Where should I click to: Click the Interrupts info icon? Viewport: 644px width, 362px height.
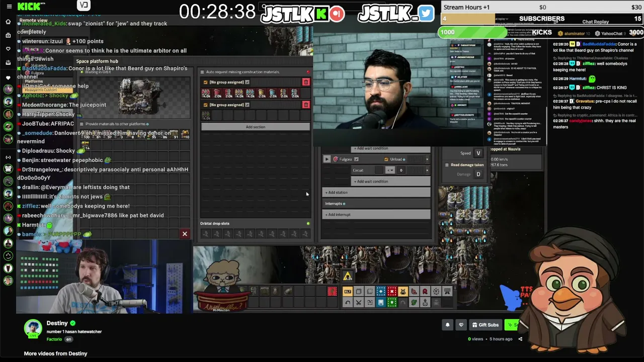pyautogui.click(x=344, y=204)
